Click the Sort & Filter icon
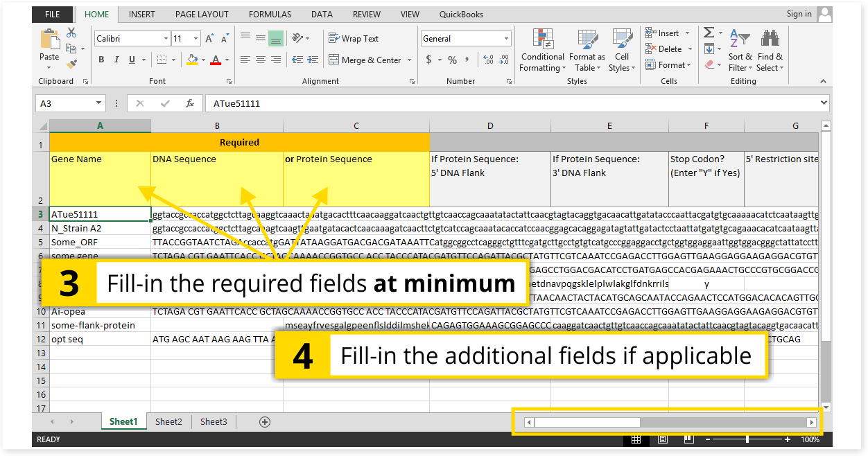Screen dimensions: 868x456 740,51
